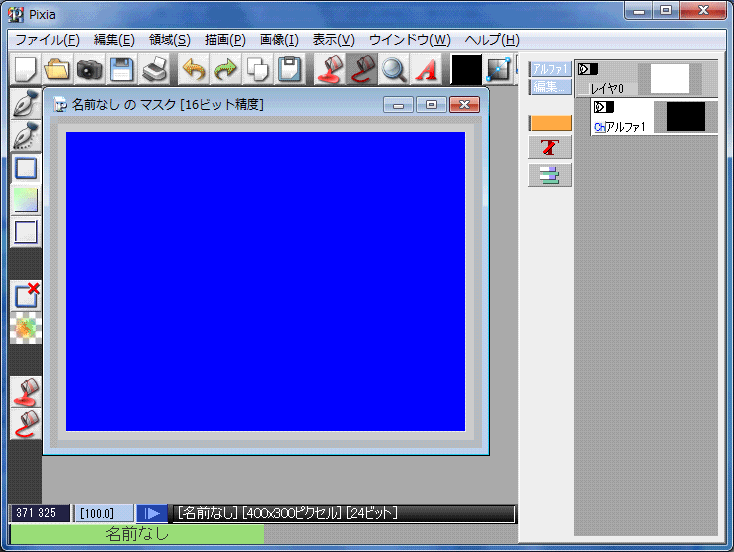Select the plain square outline tool

point(26,232)
